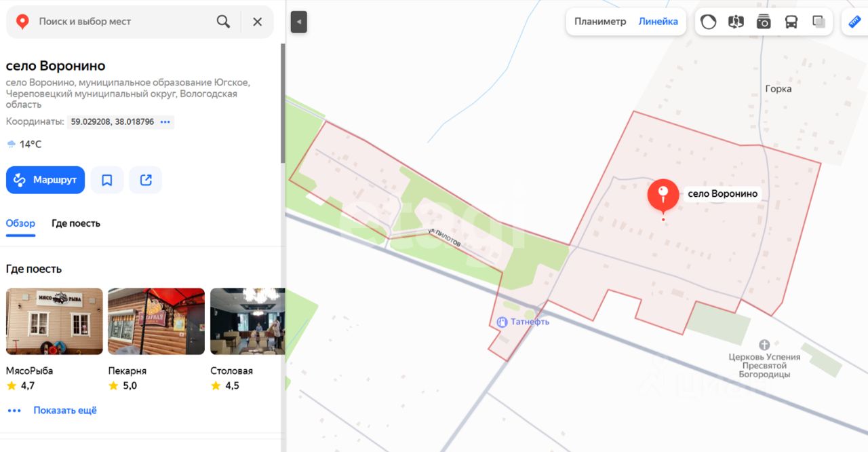Click the side panel scrollbar
Screen dimensions: 868x452
coord(283,103)
